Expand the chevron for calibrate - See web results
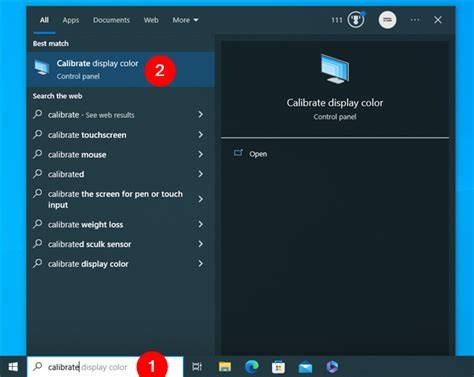The width and height of the screenshot is (474, 377). tap(200, 115)
